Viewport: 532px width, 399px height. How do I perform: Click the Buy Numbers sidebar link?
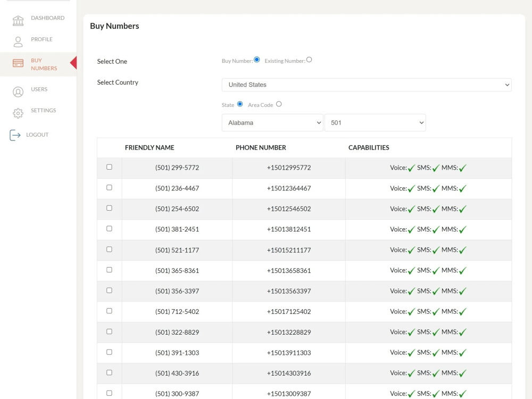click(43, 64)
